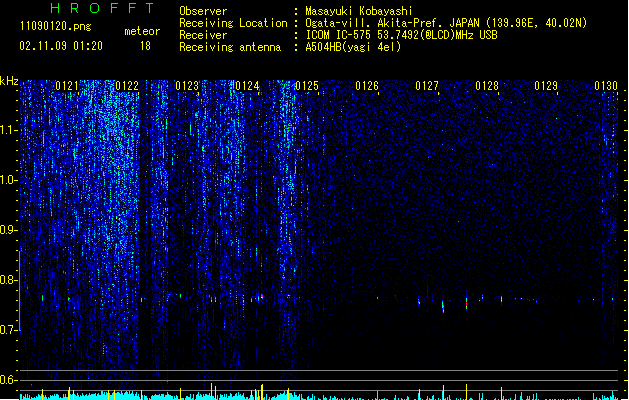
Task: Click the ICOM IC-575 receiver value
Action: click(x=401, y=35)
